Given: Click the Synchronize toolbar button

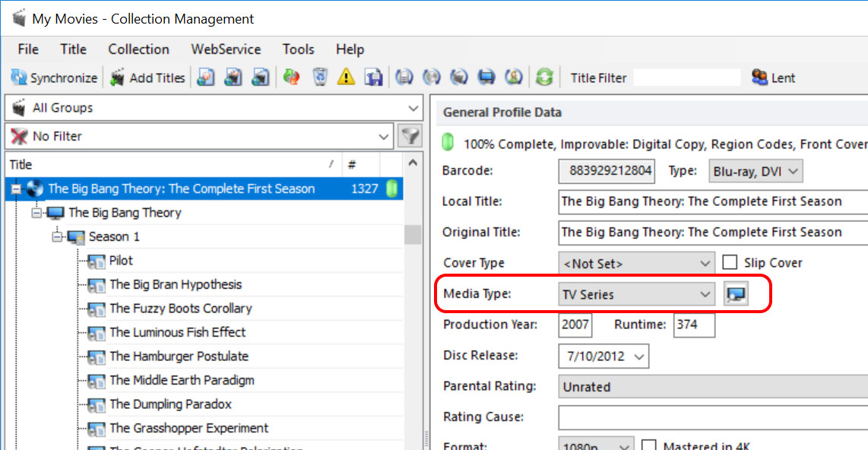Looking at the screenshot, I should 54,78.
